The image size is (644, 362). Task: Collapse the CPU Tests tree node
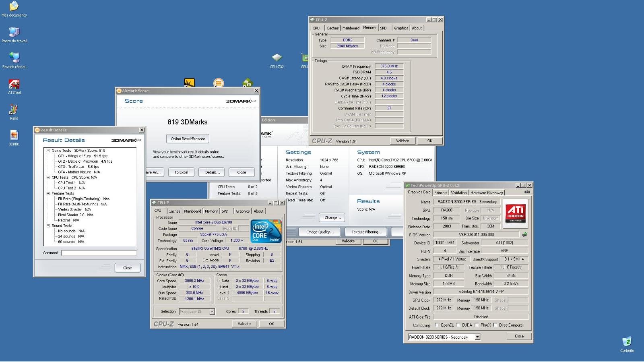point(48,177)
